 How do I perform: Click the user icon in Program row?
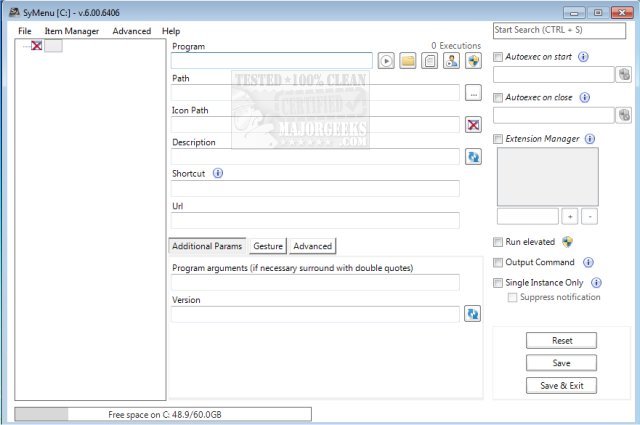click(452, 61)
